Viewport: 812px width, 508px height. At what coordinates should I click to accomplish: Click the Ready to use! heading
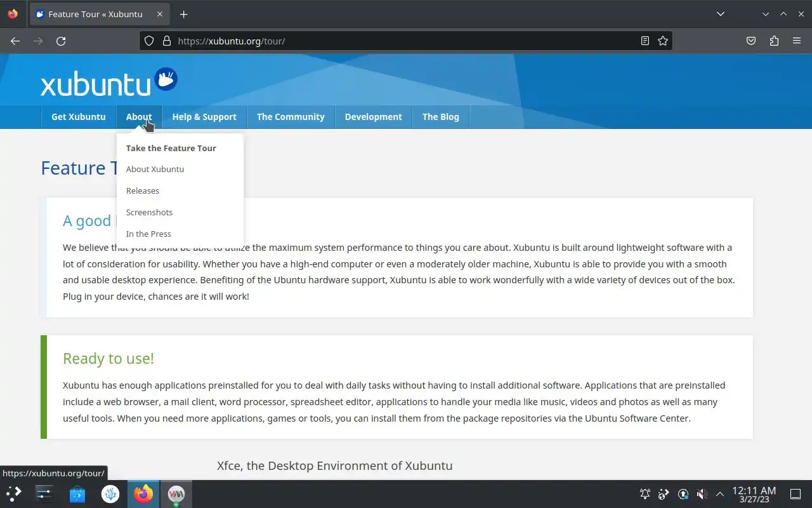[x=108, y=358]
